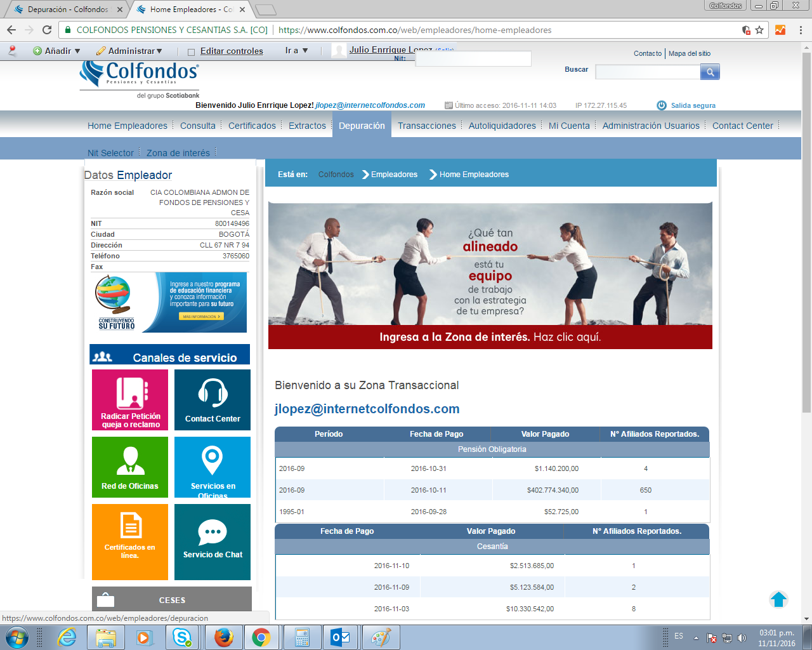Click the Zona de interés banner
Viewport: 812px width, 650px height.
click(490, 337)
